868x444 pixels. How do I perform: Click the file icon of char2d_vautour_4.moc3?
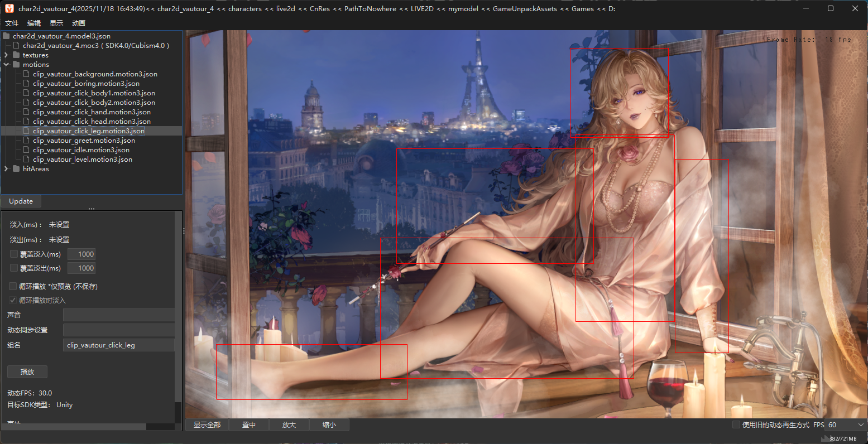click(x=16, y=46)
